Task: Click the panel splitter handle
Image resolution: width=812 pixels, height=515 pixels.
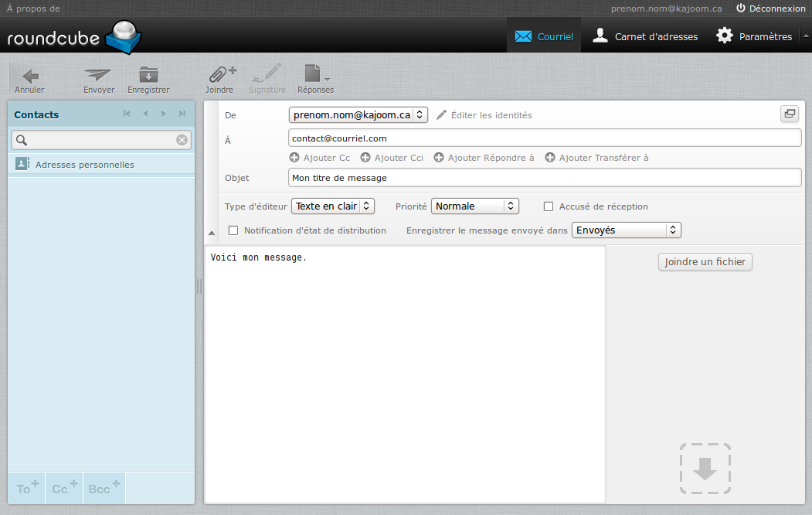Action: tap(199, 287)
